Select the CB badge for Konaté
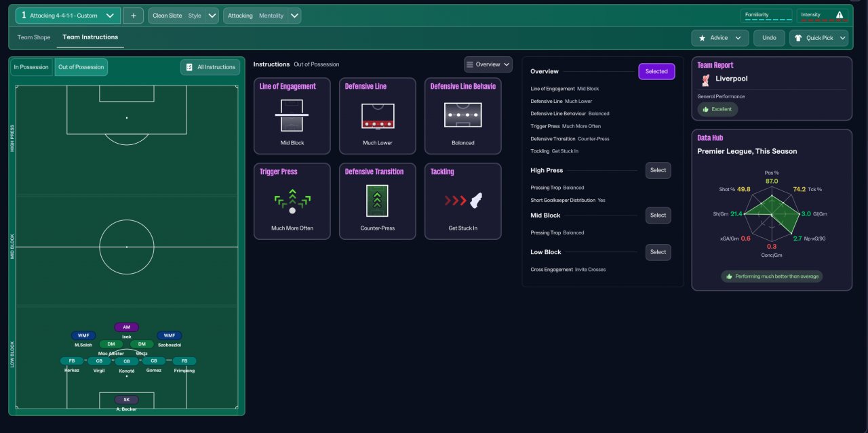The image size is (868, 433). [126, 362]
